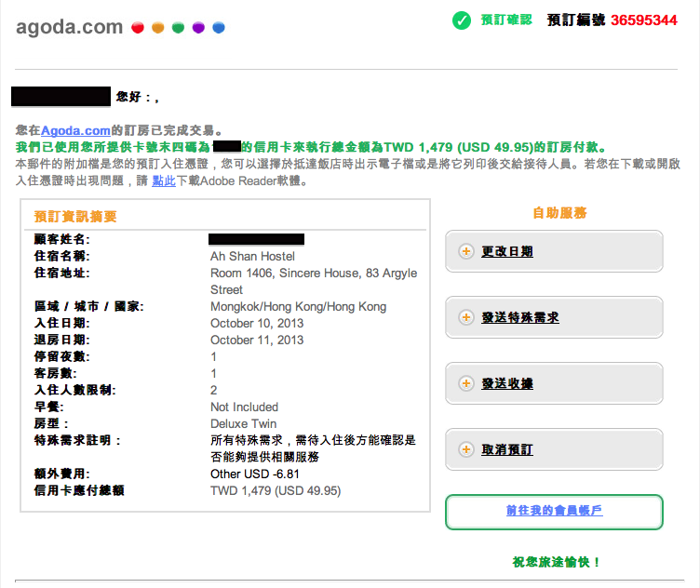Click the 入住人數限制 label
This screenshot has width=700, height=588.
click(x=74, y=390)
